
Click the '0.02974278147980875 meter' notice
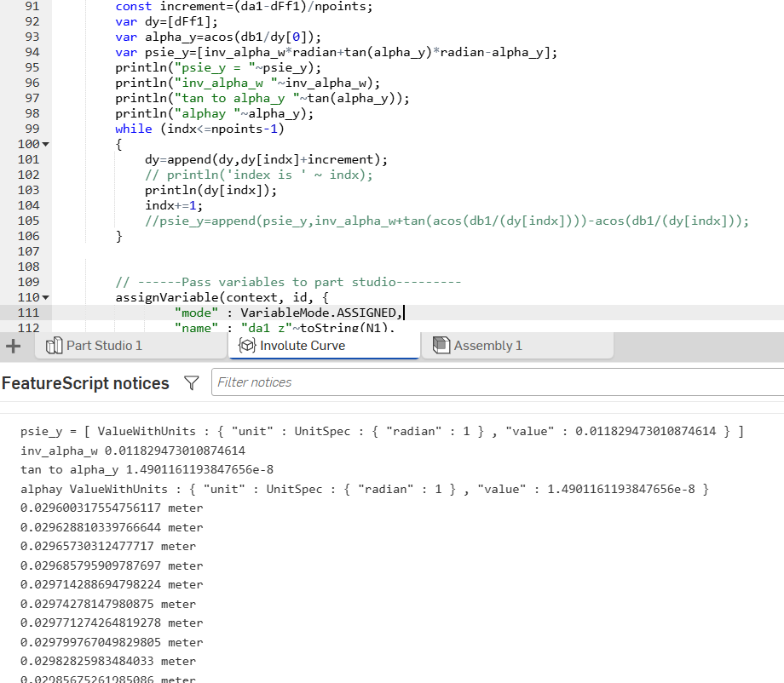[108, 605]
